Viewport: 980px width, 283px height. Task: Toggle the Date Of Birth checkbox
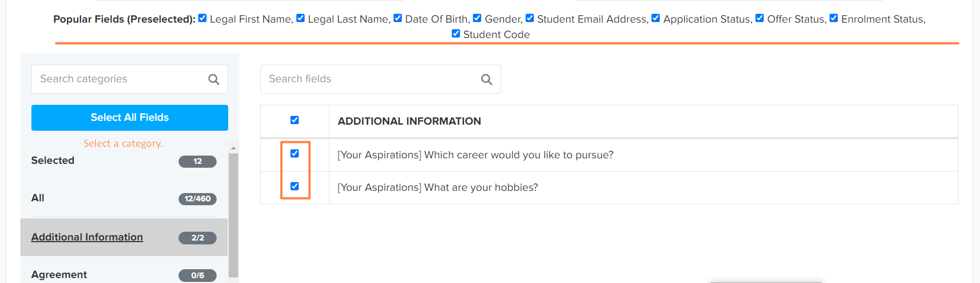click(397, 18)
